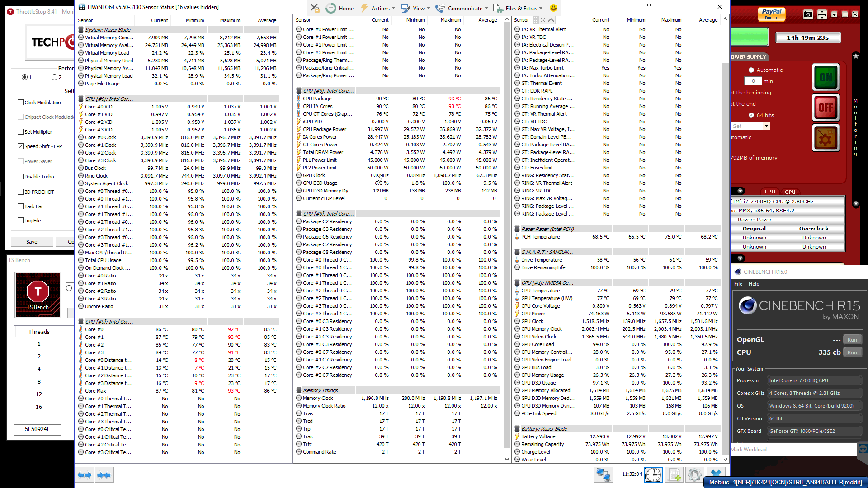Select the Automatic radio button in OCCT
The image size is (868, 488).
pos(751,70)
